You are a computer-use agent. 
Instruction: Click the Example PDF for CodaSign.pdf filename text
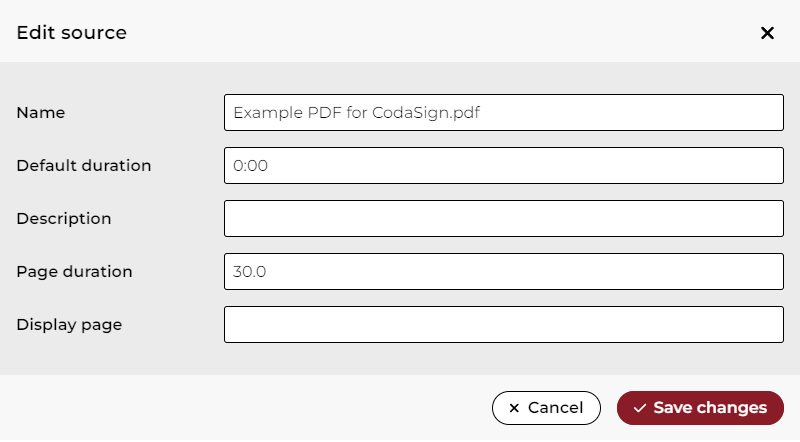(x=356, y=112)
